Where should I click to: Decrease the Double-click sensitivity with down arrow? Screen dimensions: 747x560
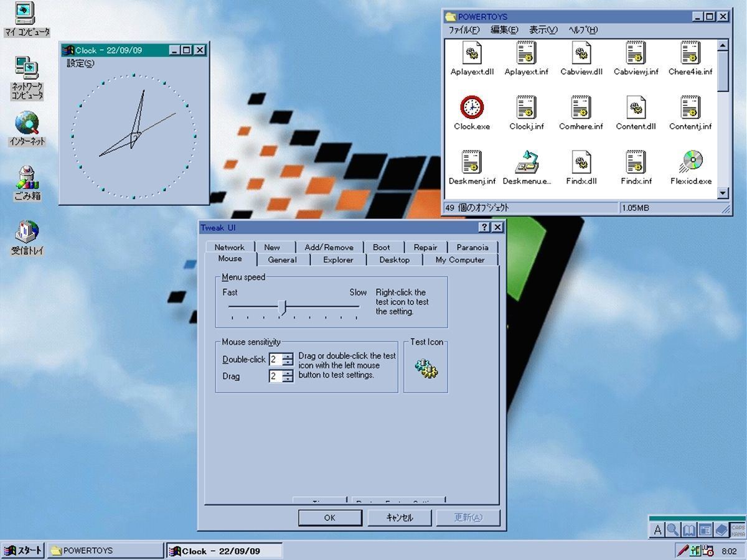[288, 362]
